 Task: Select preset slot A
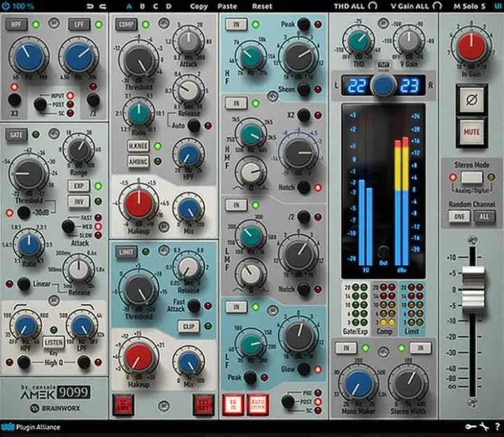point(129,6)
